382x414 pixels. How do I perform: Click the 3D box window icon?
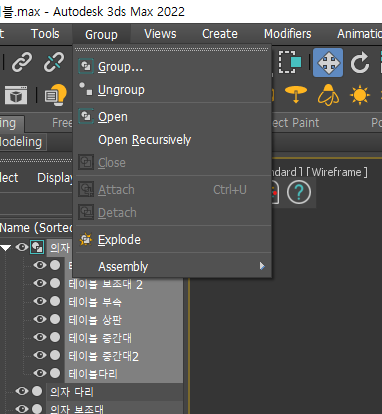[x=16, y=95]
